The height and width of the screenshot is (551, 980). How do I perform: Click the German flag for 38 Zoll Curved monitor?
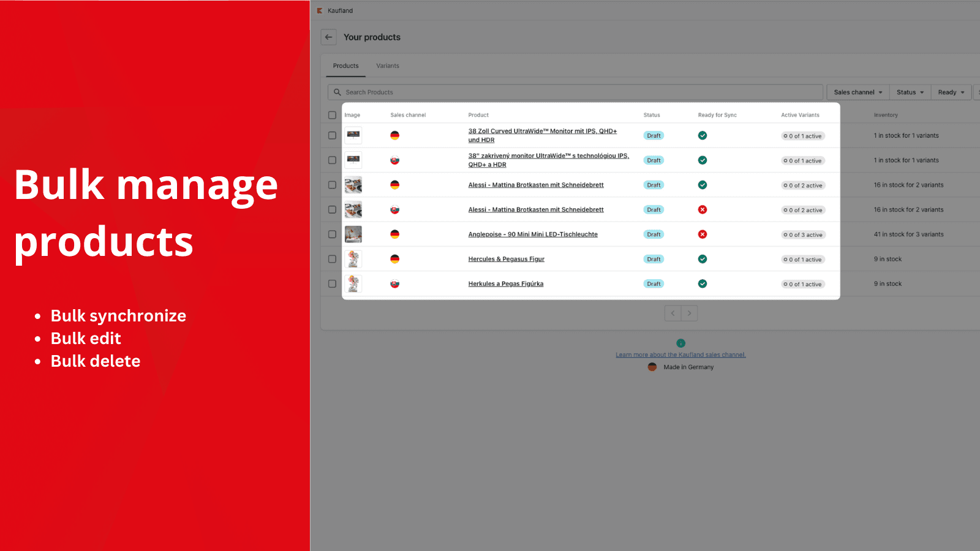pos(395,135)
